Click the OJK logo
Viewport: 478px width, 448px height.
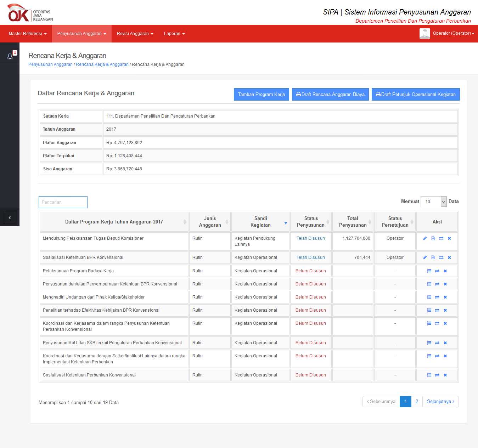coord(30,13)
